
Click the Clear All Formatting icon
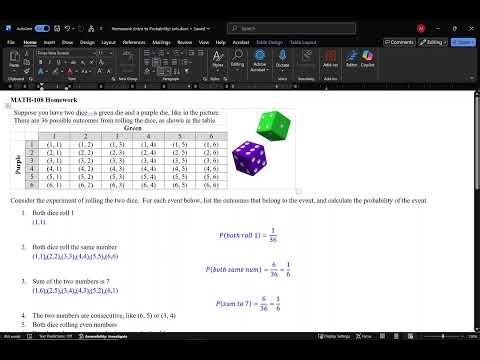pos(102,62)
